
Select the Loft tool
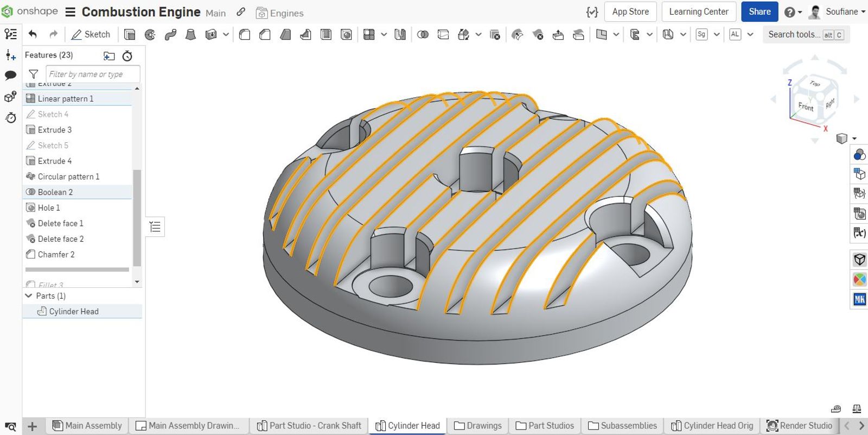pos(190,35)
